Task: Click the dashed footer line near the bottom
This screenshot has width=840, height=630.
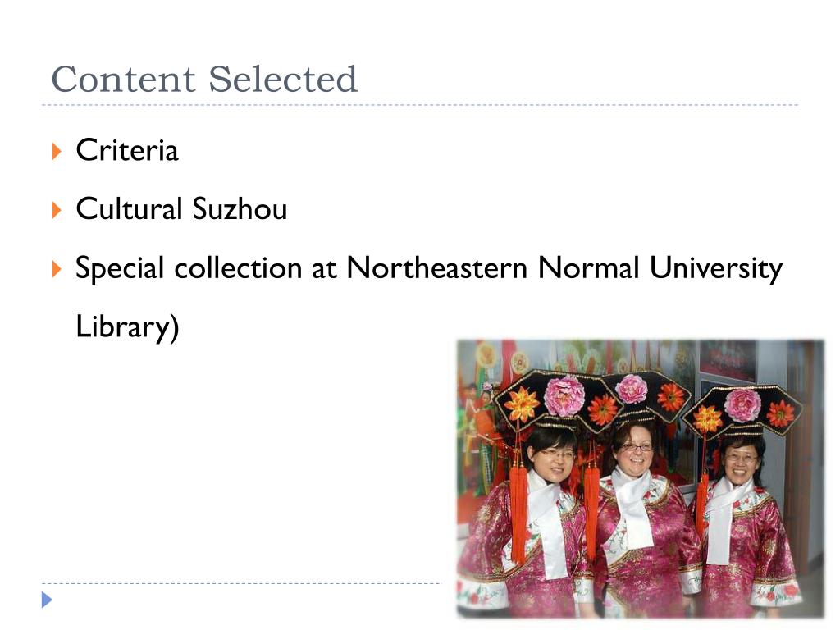Action: coord(240,583)
